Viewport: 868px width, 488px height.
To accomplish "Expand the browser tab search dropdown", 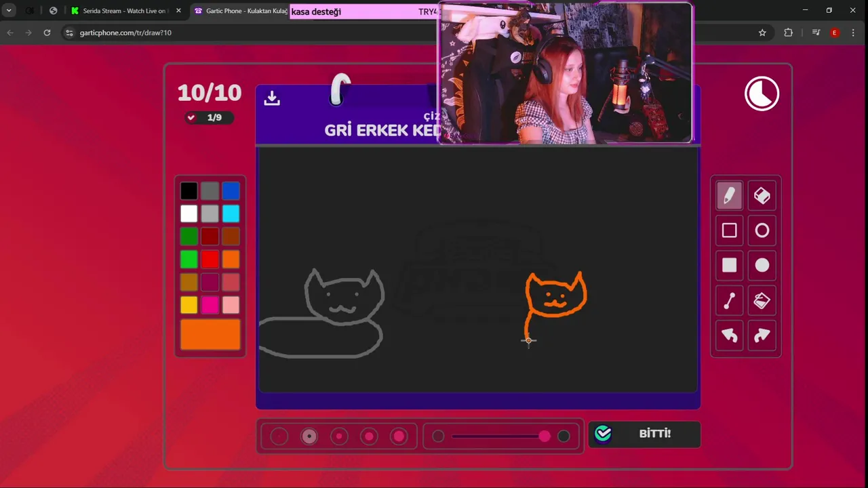I will pyautogui.click(x=9, y=11).
